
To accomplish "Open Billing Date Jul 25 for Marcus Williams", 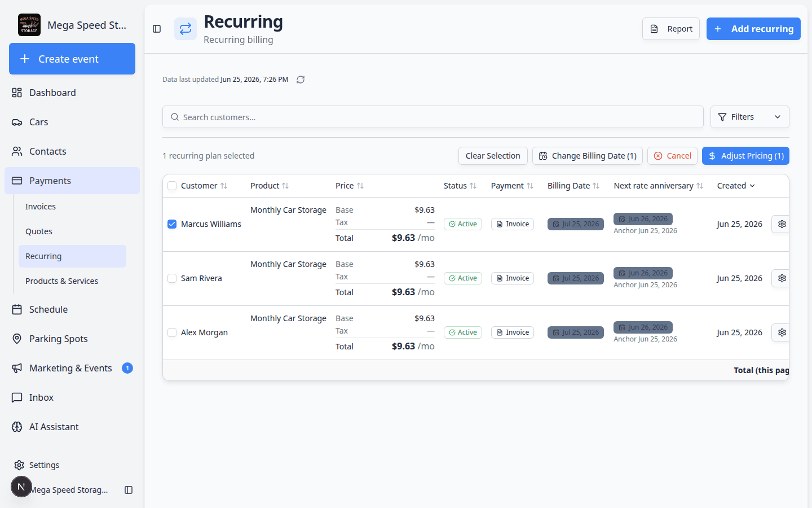I will (x=576, y=224).
